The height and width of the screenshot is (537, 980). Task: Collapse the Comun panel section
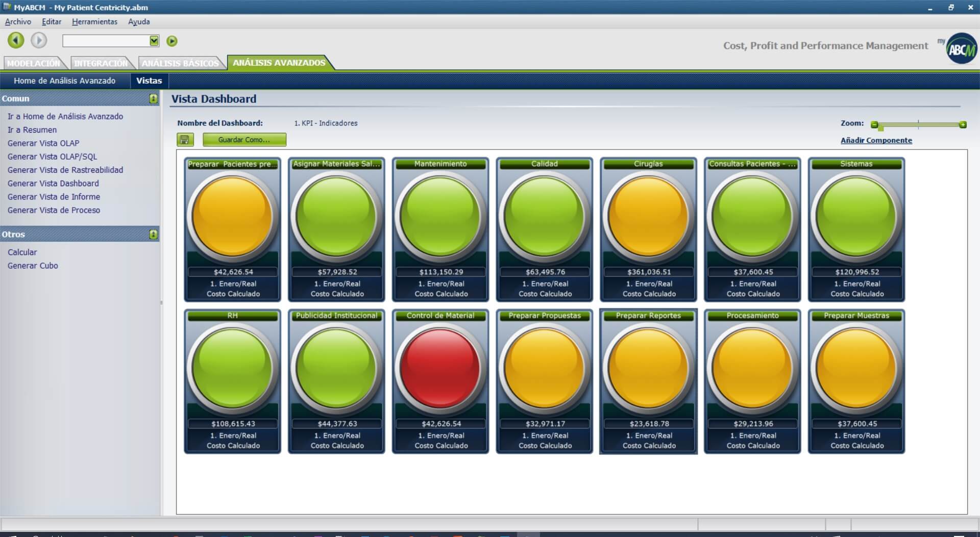153,98
